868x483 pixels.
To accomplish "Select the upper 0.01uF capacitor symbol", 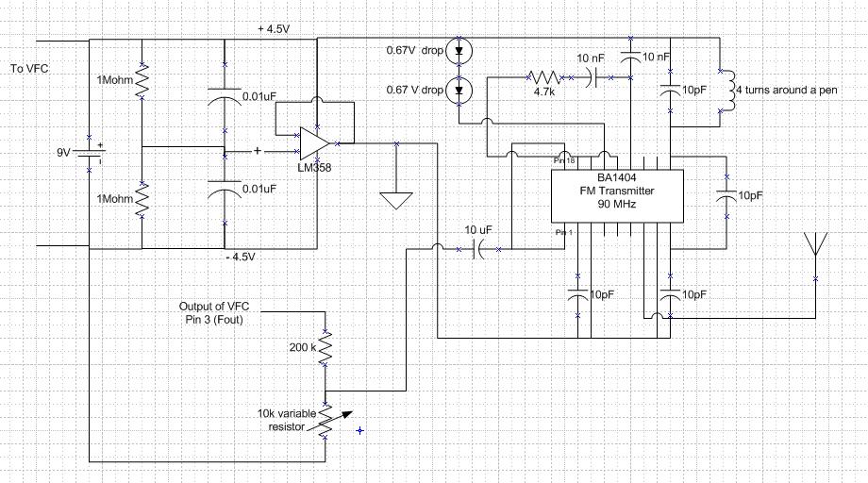I will click(225, 97).
